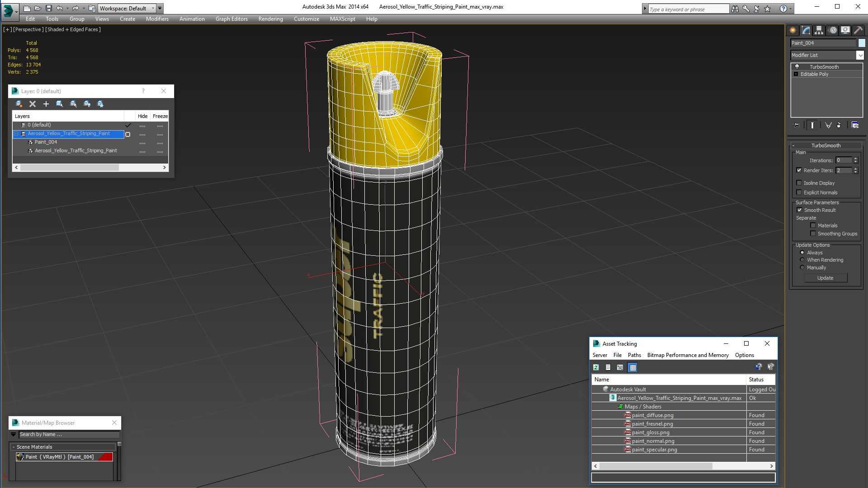Open the Modifiers menu
The width and height of the screenshot is (868, 488).
(157, 19)
